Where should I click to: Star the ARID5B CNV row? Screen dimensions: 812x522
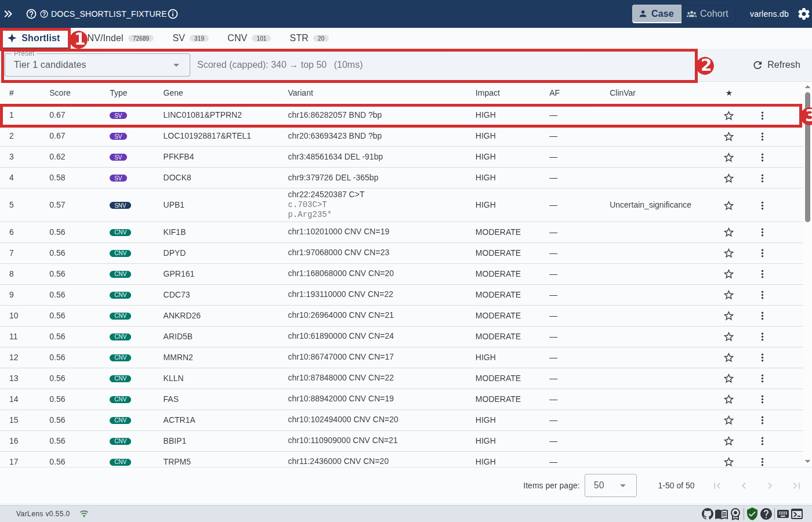(728, 337)
